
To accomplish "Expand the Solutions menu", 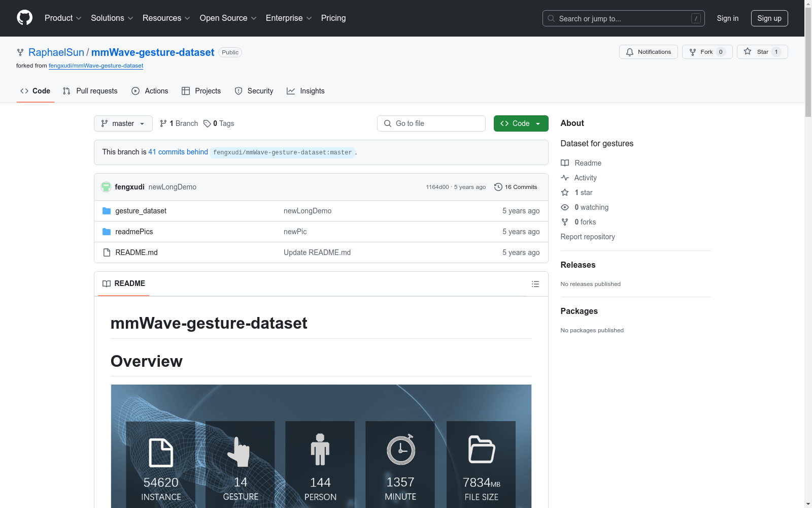I will (112, 18).
